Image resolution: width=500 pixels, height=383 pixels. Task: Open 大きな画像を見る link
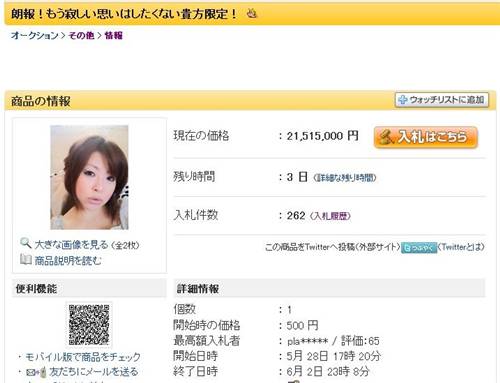(x=71, y=245)
